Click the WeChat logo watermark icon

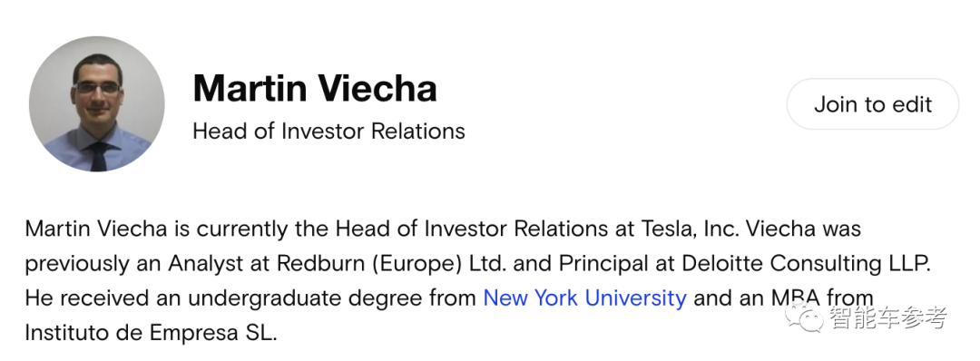(x=805, y=317)
